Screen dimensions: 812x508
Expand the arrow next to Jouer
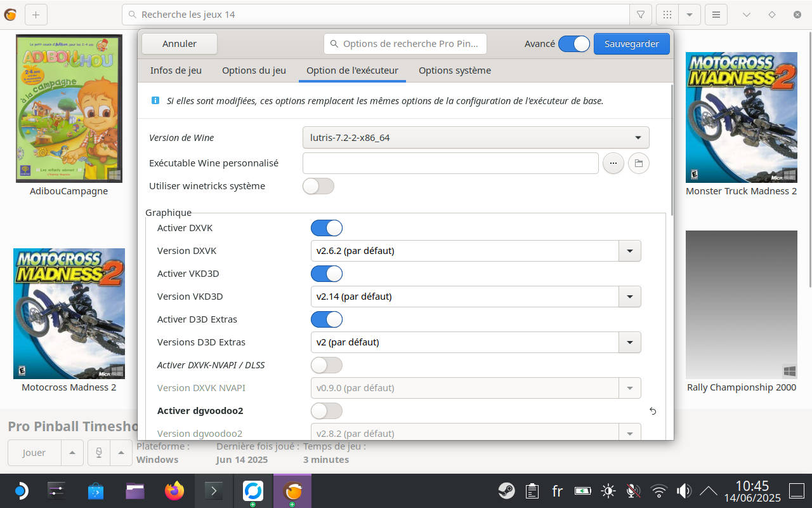(72, 453)
